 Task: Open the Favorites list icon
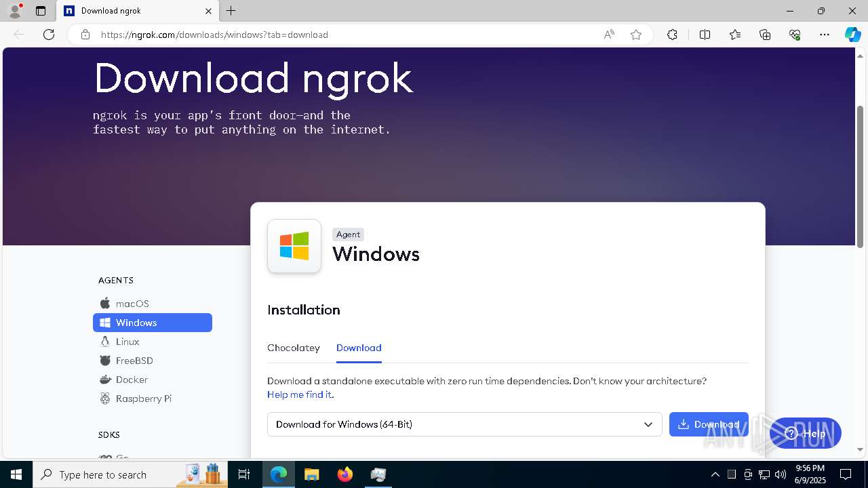735,35
